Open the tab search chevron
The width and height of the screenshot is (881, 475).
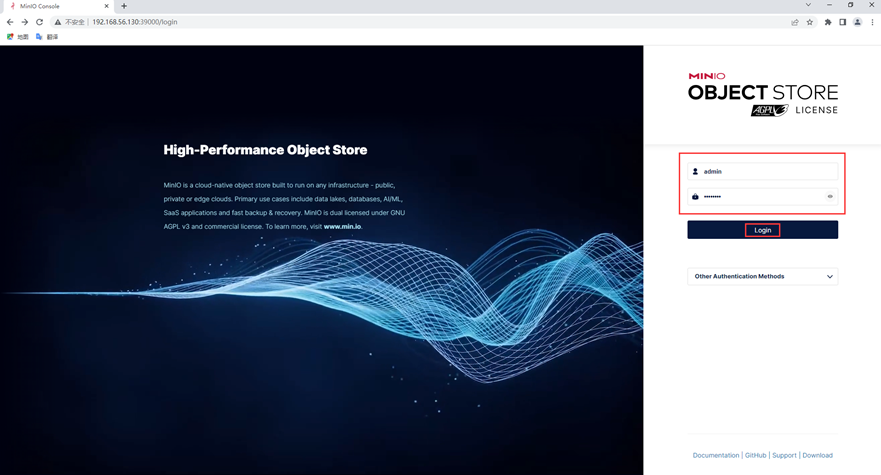[808, 5]
